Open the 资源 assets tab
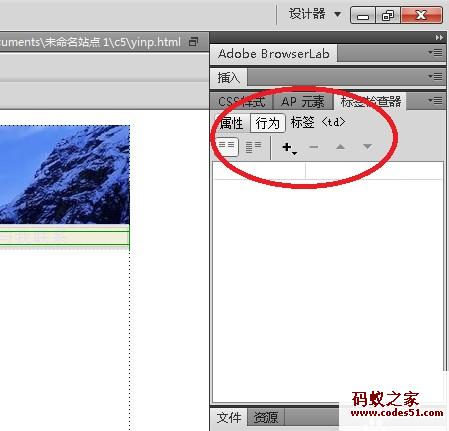The image size is (449, 431). click(x=266, y=417)
